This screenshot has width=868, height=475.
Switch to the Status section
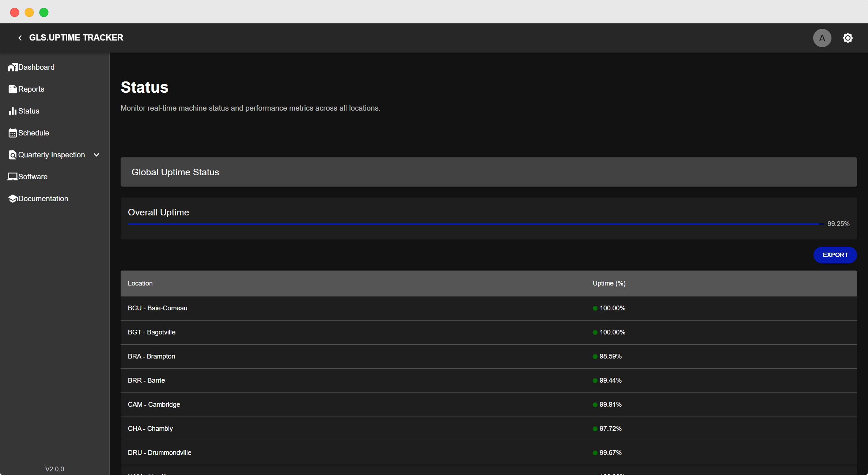pyautogui.click(x=29, y=111)
